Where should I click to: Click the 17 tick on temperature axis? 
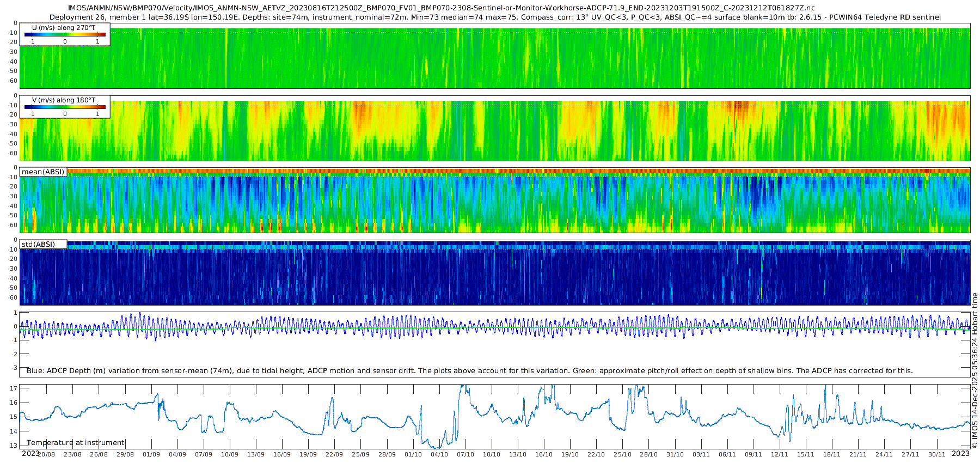pos(14,388)
